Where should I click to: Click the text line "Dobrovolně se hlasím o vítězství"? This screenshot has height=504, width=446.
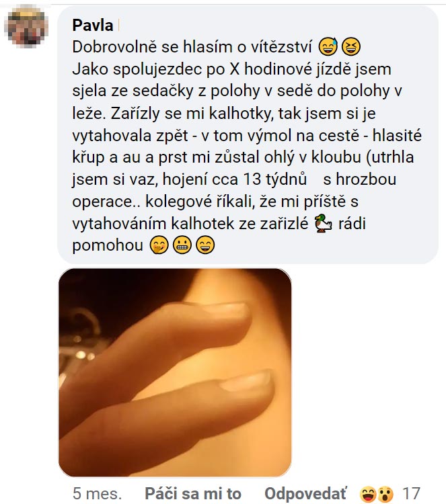[x=192, y=47]
